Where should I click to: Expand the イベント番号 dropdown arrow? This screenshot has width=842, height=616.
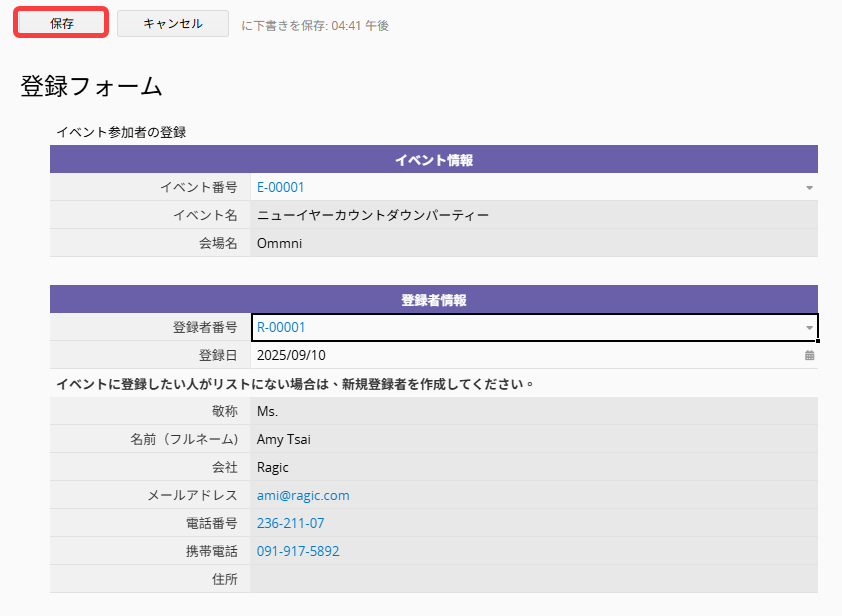pyautogui.click(x=809, y=188)
